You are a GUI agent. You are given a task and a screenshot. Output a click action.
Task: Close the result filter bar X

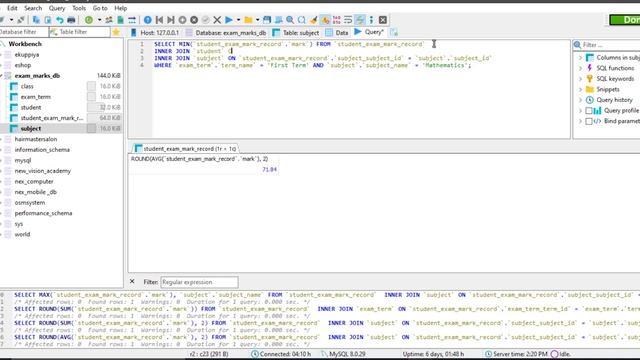pyautogui.click(x=132, y=281)
